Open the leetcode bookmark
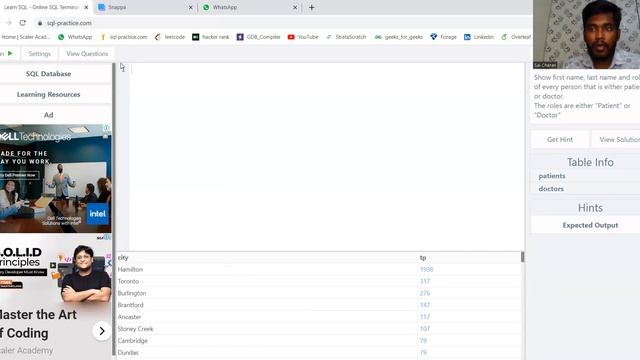 170,37
